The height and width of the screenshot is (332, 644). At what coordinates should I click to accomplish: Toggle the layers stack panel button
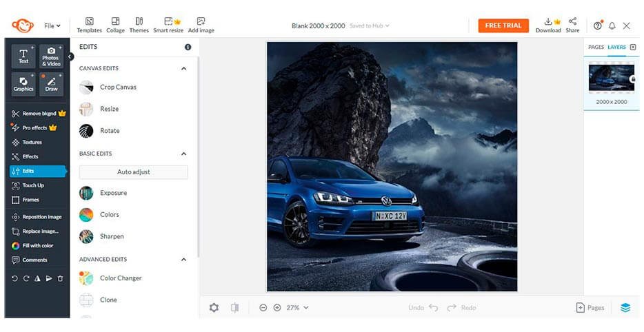(625, 308)
